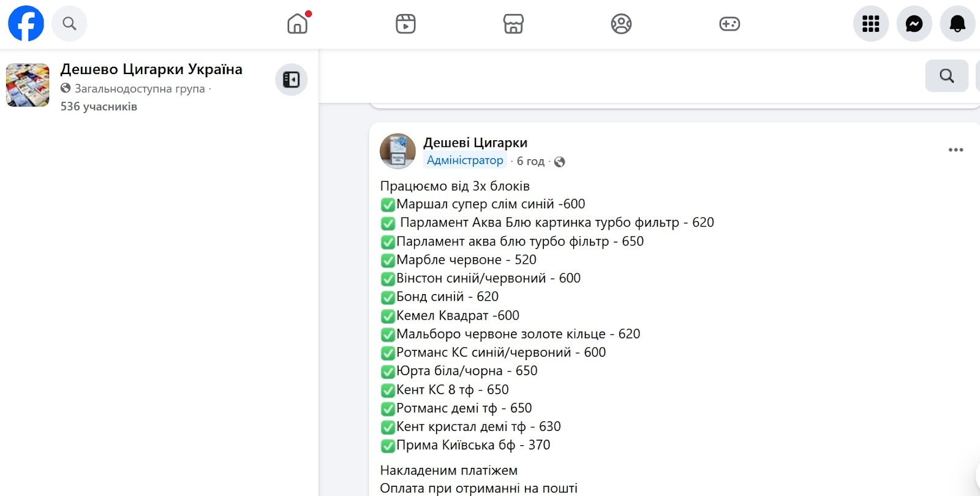Image resolution: width=980 pixels, height=496 pixels.
Task: Open the Marketplace icon
Action: pyautogui.click(x=513, y=24)
